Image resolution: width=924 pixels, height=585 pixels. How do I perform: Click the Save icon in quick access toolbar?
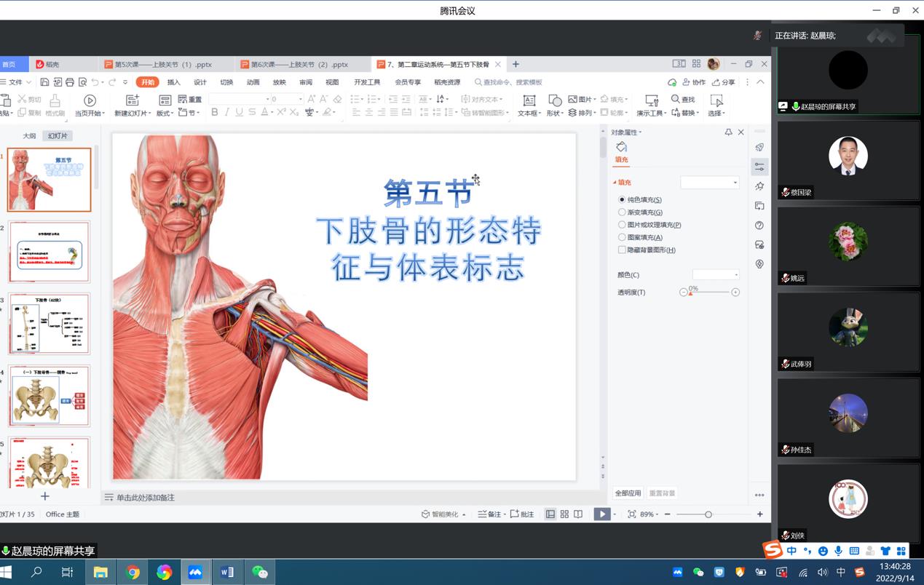coord(44,82)
